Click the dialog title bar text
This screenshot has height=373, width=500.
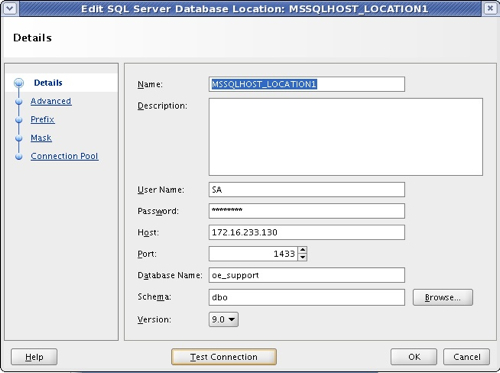(x=254, y=9)
